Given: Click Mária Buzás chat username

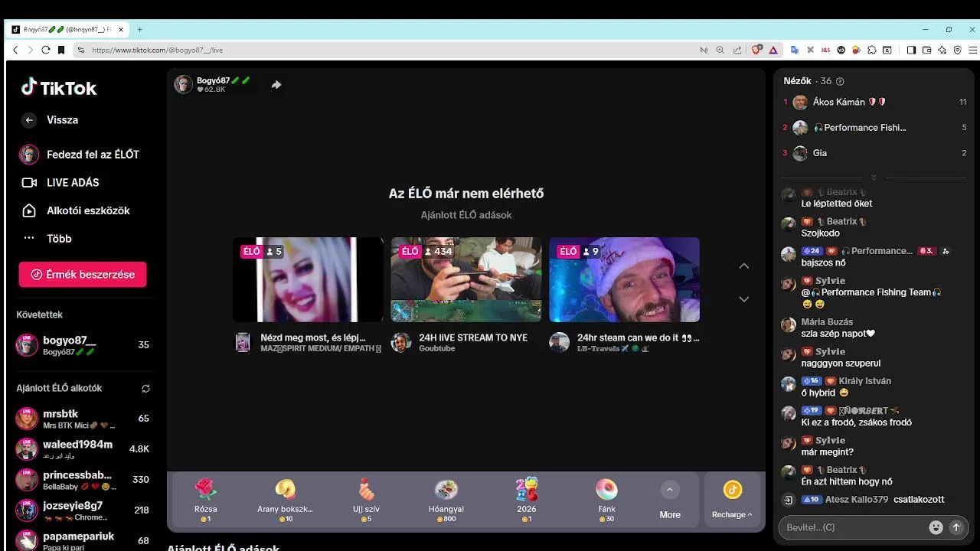Looking at the screenshot, I should tap(827, 322).
